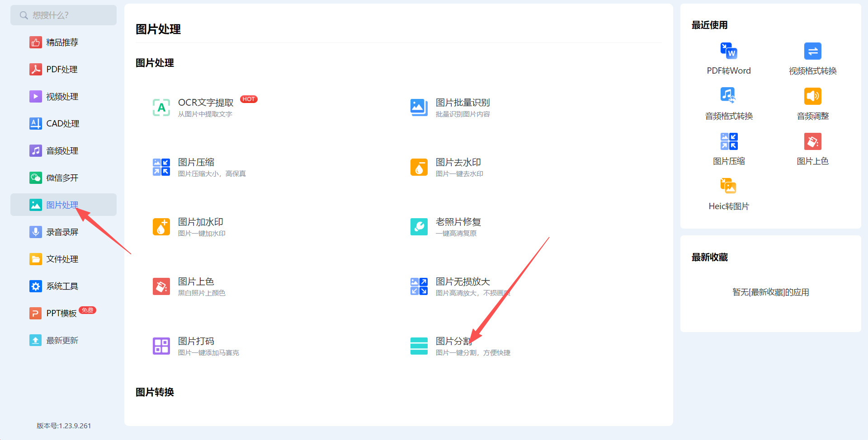Open 最新更新 sidebar label
The height and width of the screenshot is (440, 868).
tap(62, 341)
